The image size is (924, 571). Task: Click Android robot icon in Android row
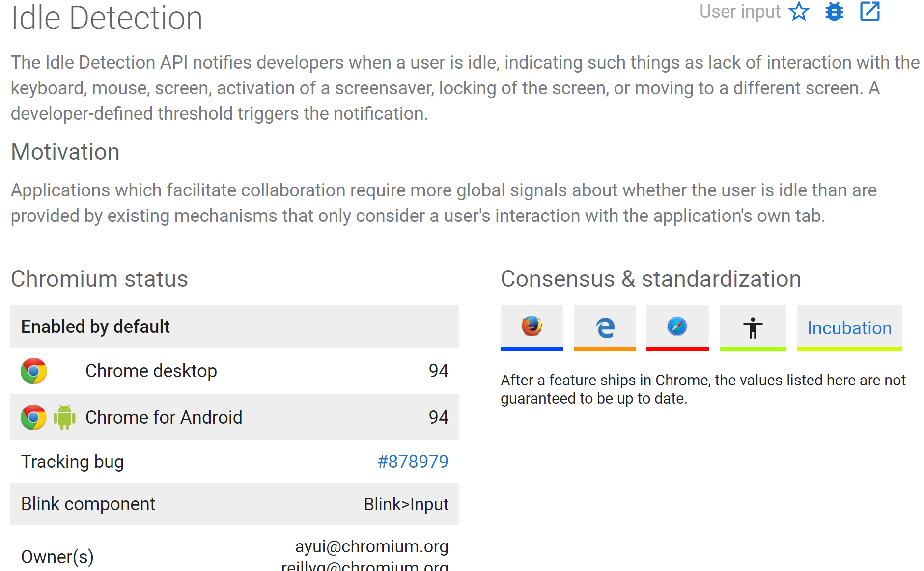pyautogui.click(x=64, y=417)
